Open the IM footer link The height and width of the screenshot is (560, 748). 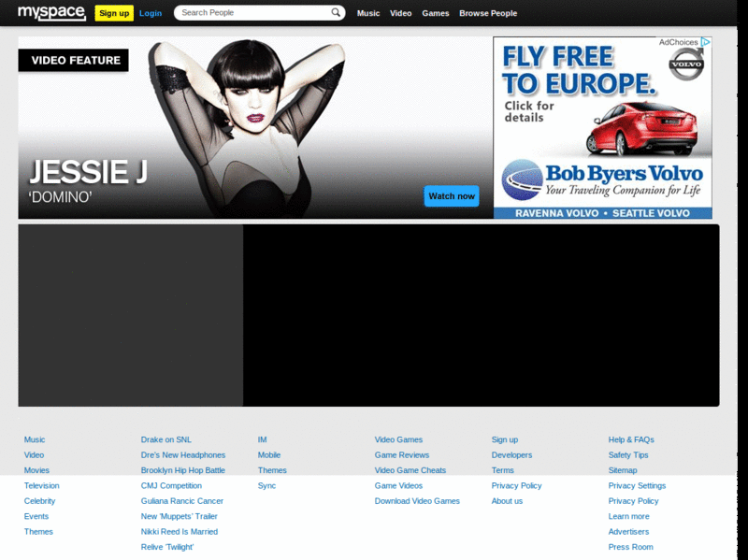coord(263,439)
